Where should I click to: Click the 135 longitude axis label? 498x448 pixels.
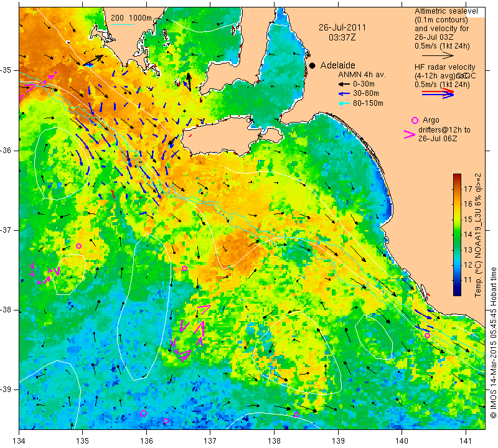click(x=82, y=441)
